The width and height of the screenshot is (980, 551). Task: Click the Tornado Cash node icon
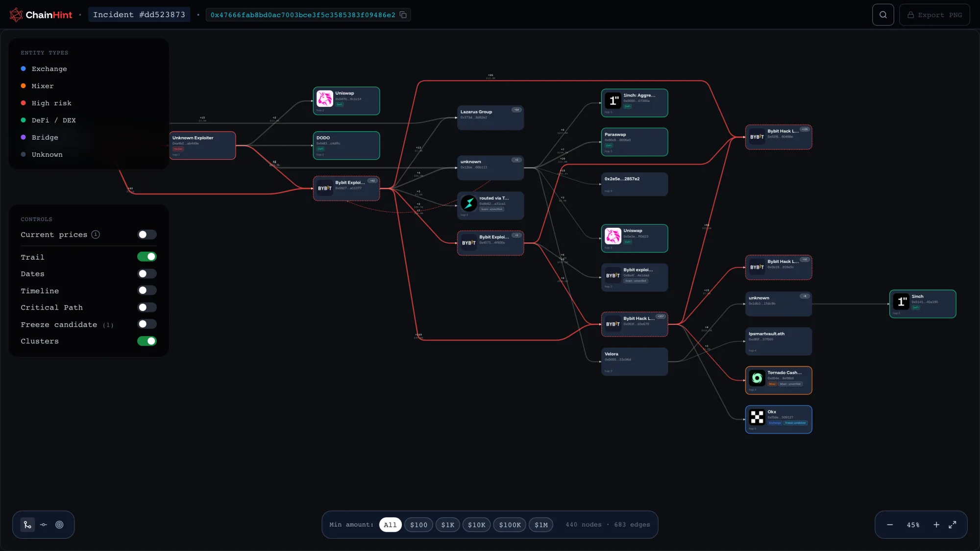(x=757, y=378)
